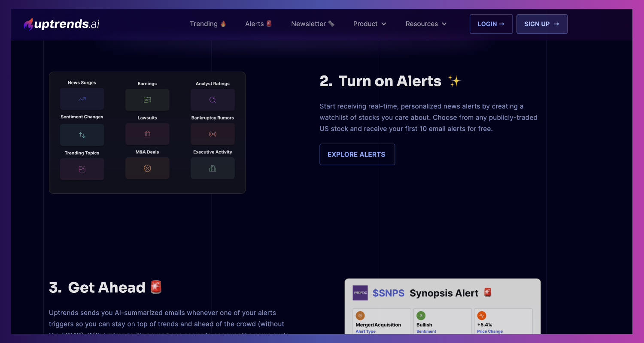Image resolution: width=644 pixels, height=343 pixels.
Task: Click the Synopsys logo in the alert card
Action: coord(360,293)
